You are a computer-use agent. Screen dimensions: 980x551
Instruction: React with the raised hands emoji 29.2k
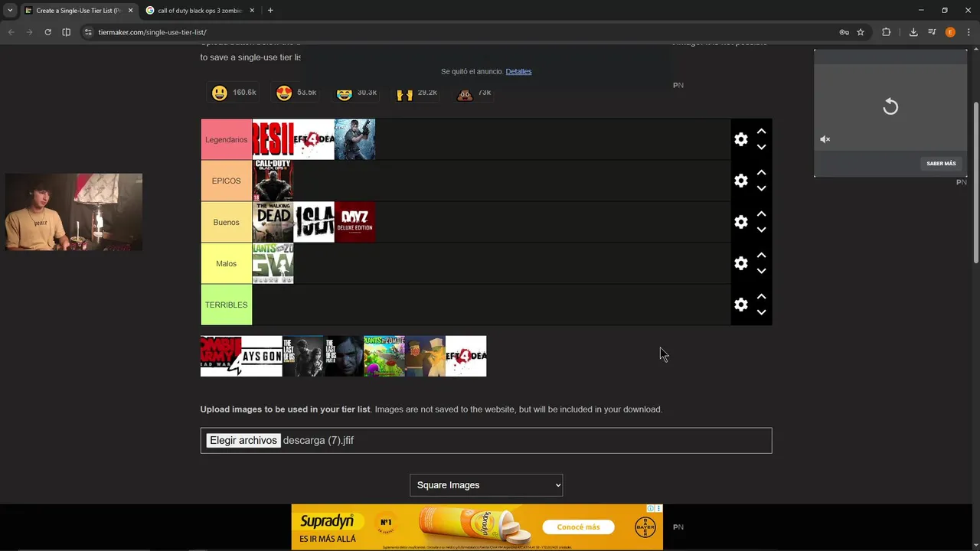tap(417, 93)
